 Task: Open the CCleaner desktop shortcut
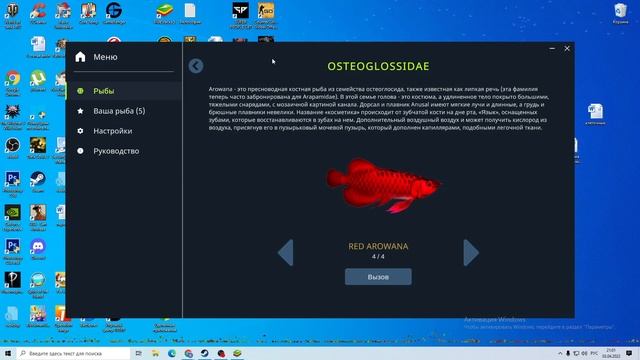coord(38,14)
